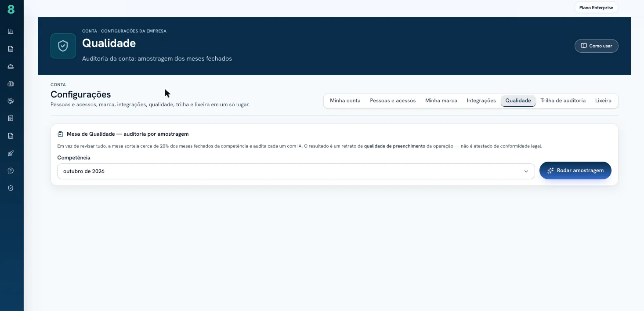Expand the competência chevron arrow
The width and height of the screenshot is (644, 311).
tap(526, 171)
